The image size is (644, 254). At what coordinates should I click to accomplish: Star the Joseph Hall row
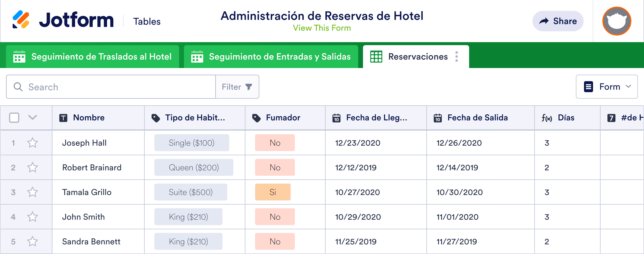[x=32, y=143]
